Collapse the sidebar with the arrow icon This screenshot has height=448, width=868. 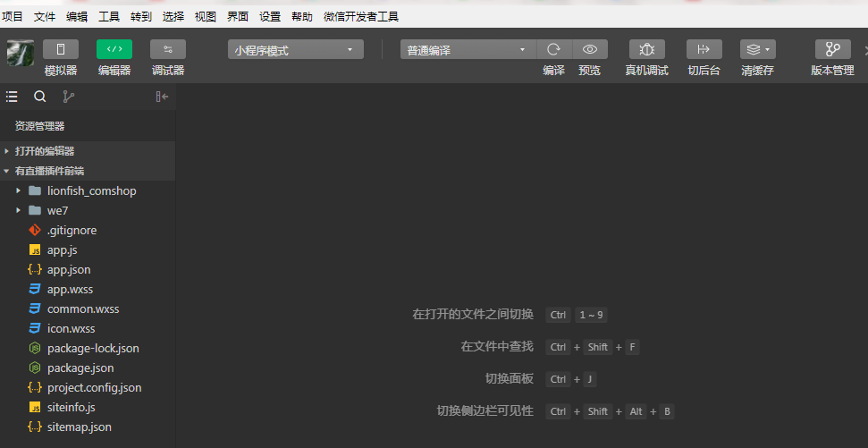[x=162, y=97]
